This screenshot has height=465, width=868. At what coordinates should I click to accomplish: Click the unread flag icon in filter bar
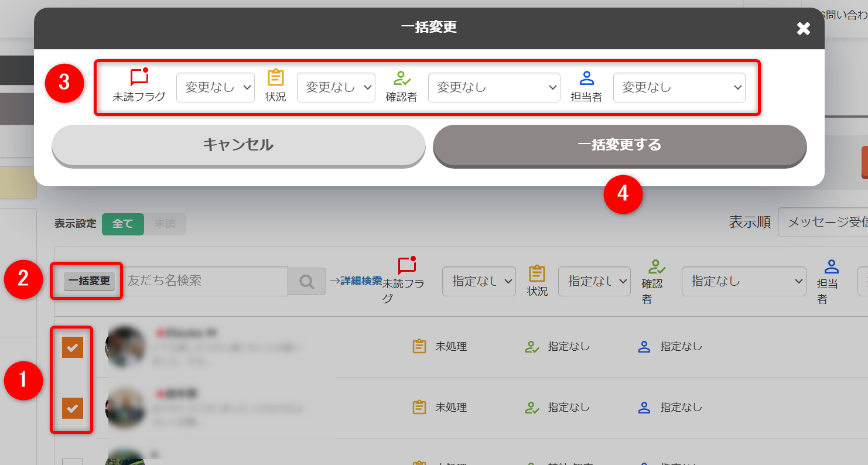pyautogui.click(x=407, y=266)
